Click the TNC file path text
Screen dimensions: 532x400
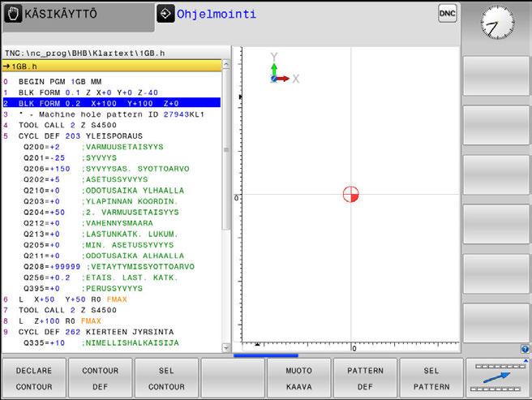click(85, 53)
